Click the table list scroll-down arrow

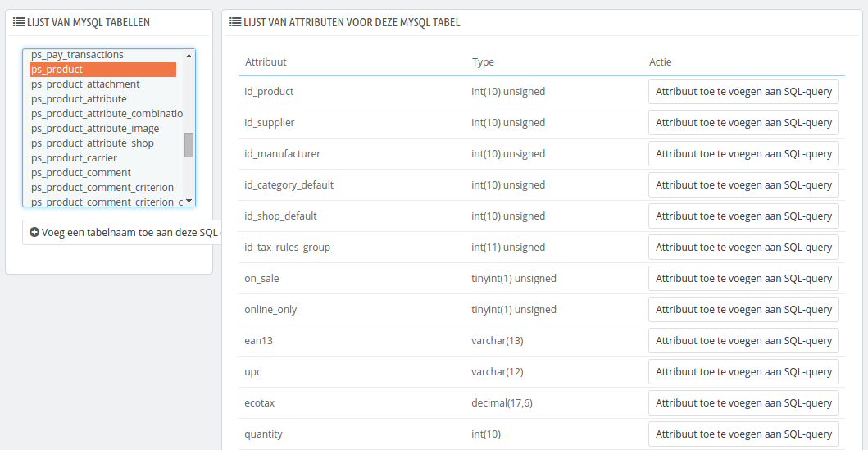point(189,201)
